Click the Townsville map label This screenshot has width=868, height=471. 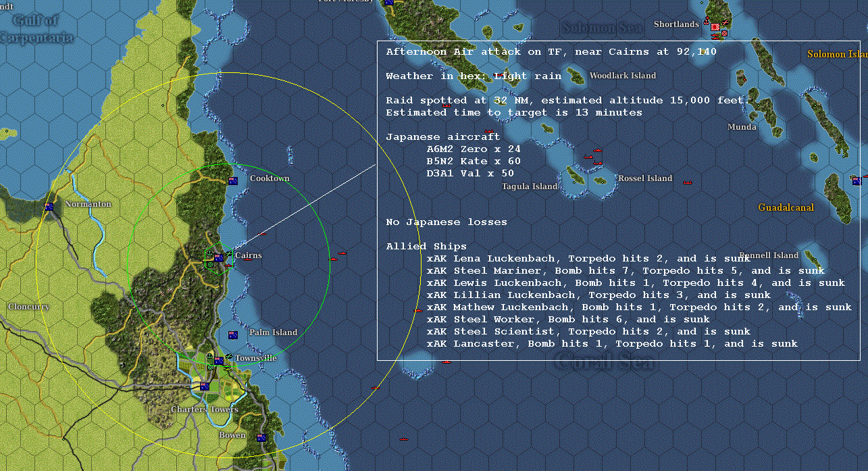coord(255,357)
